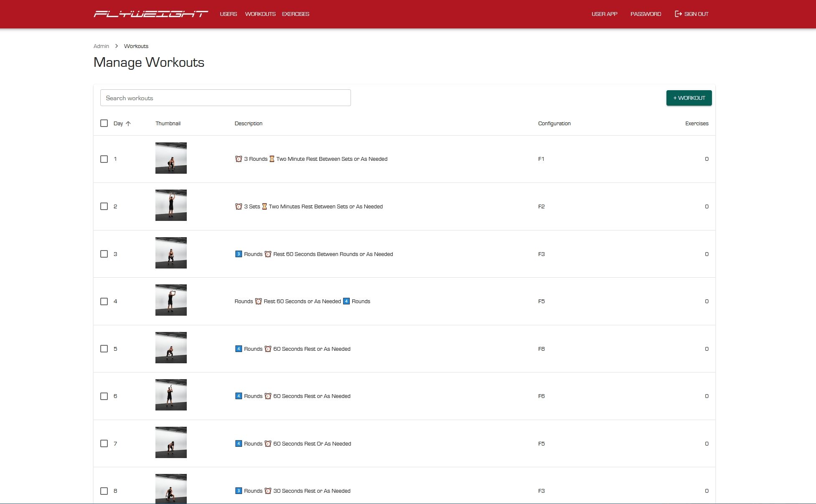
Task: Click exercises count 0 in Day 4 row
Action: 707,301
